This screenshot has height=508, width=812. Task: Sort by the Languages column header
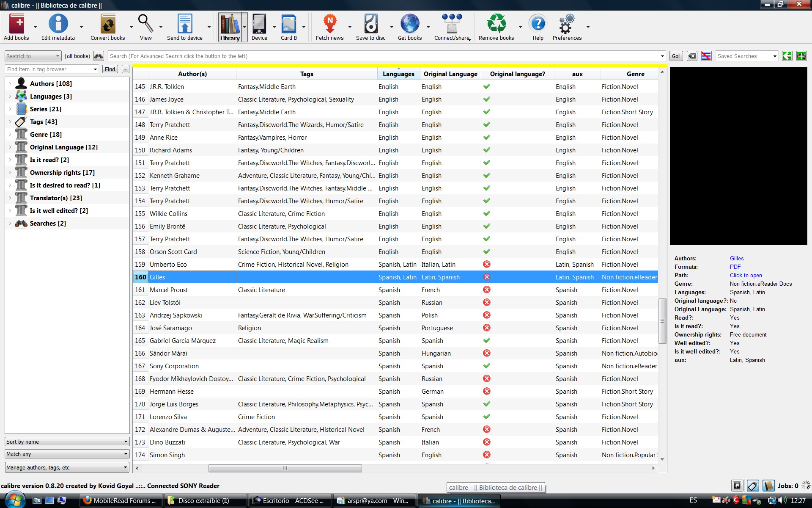coord(398,74)
